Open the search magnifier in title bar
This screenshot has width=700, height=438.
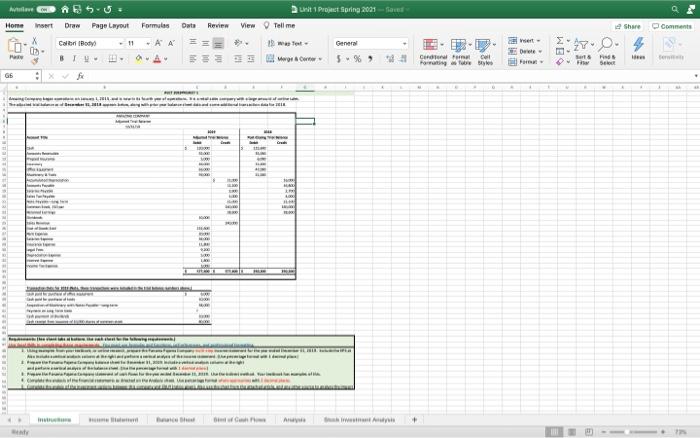pos(675,9)
